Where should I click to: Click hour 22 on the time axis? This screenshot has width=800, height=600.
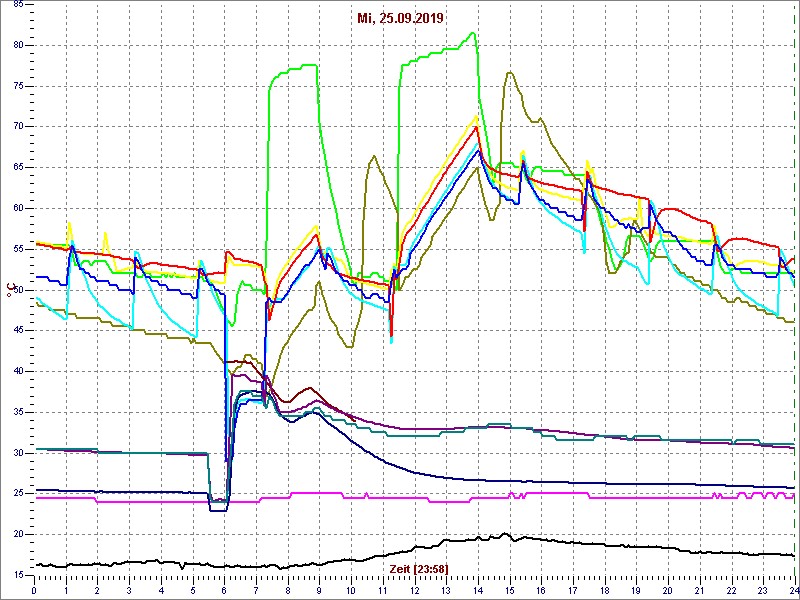(731, 591)
